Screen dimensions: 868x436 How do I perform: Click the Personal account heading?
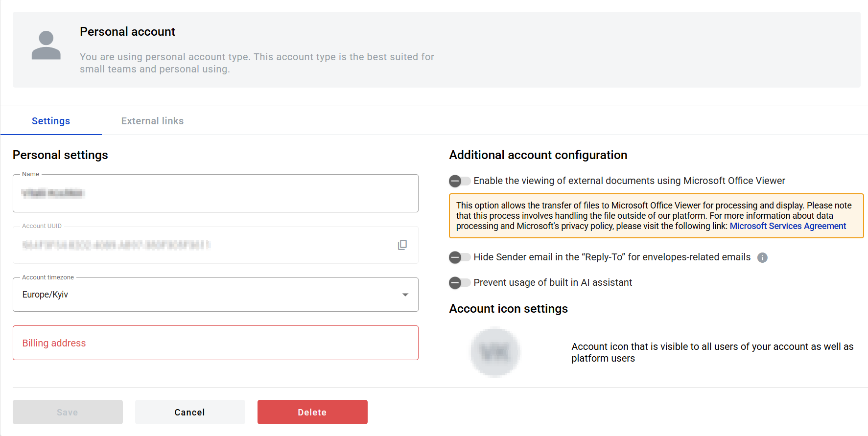pyautogui.click(x=127, y=32)
